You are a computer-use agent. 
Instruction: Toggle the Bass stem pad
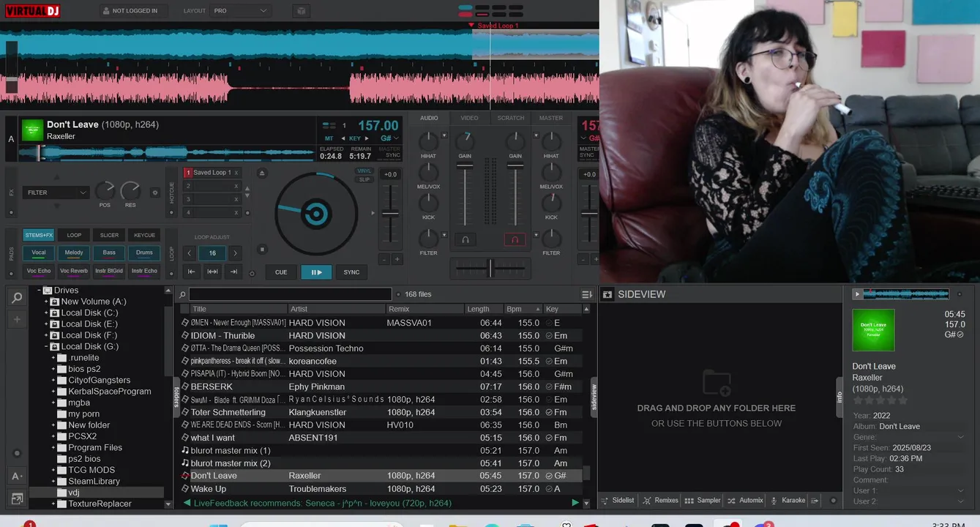(109, 253)
